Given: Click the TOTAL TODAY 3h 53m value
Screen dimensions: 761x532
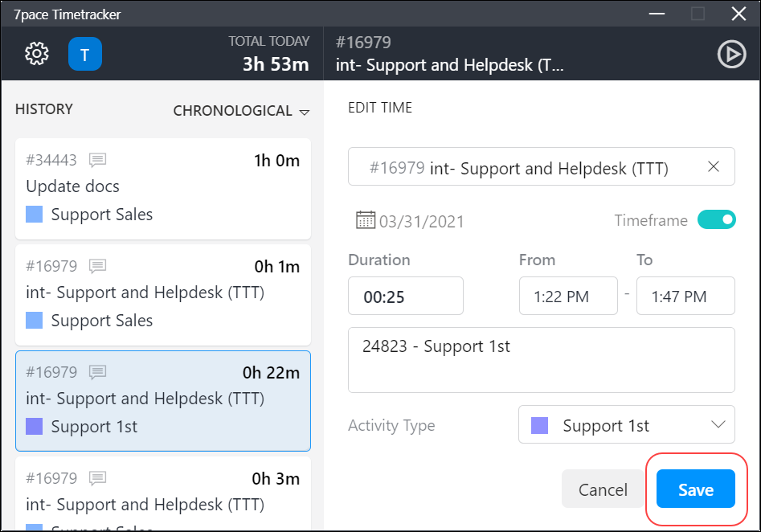Looking at the screenshot, I should (x=276, y=64).
